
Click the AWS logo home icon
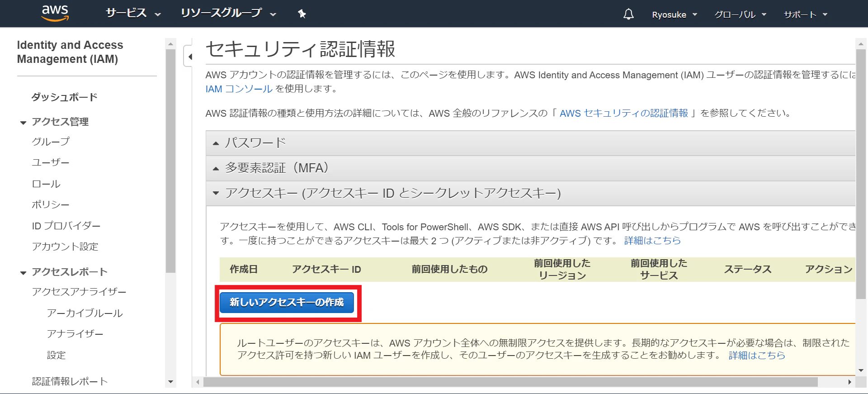click(x=55, y=14)
